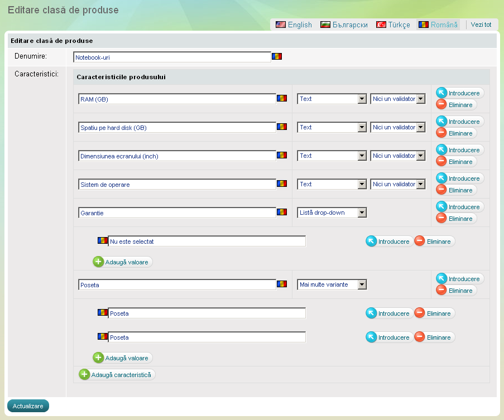Click the red Eliminare icon for first Poseta value

coord(420,313)
